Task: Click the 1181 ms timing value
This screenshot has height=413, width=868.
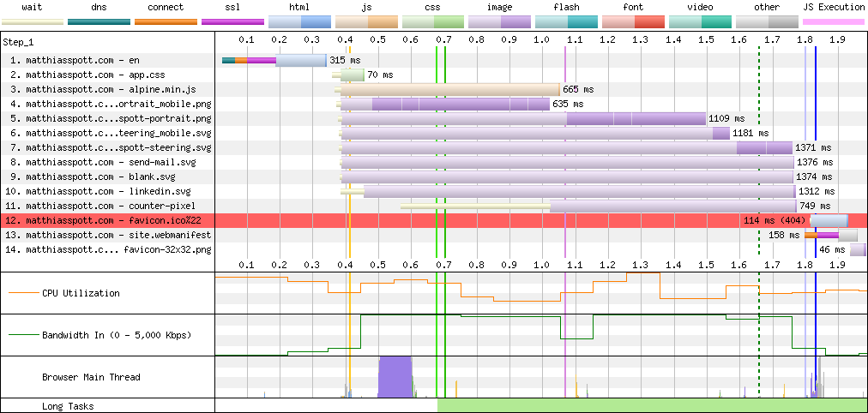Action: point(750,133)
